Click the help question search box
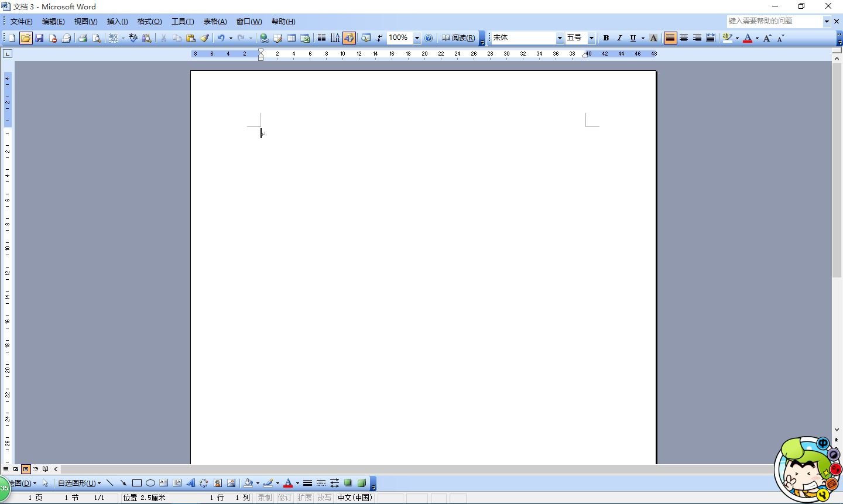 774,21
